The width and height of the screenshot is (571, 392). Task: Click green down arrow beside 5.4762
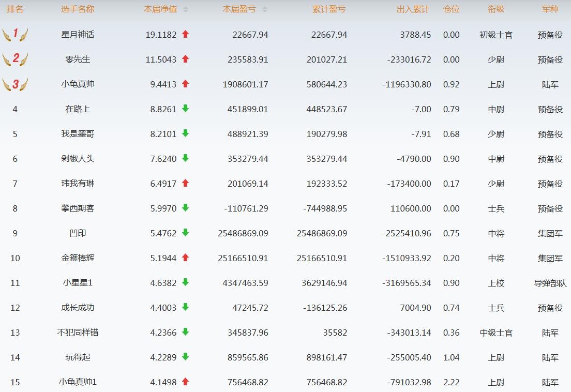pos(186,233)
